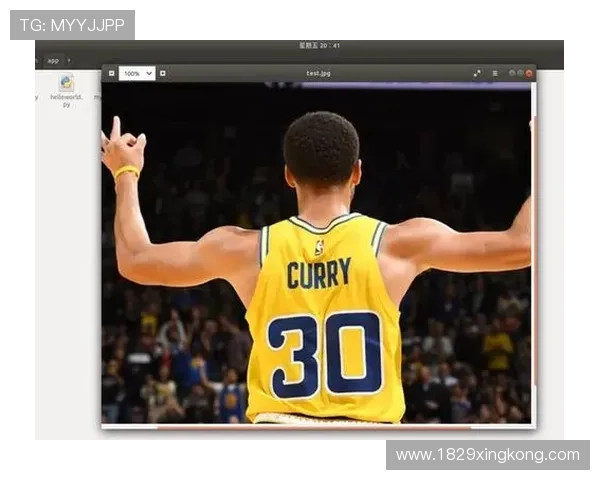600x480 pixels.
Task: Minimize the test.jpg viewer window
Action: (512, 73)
